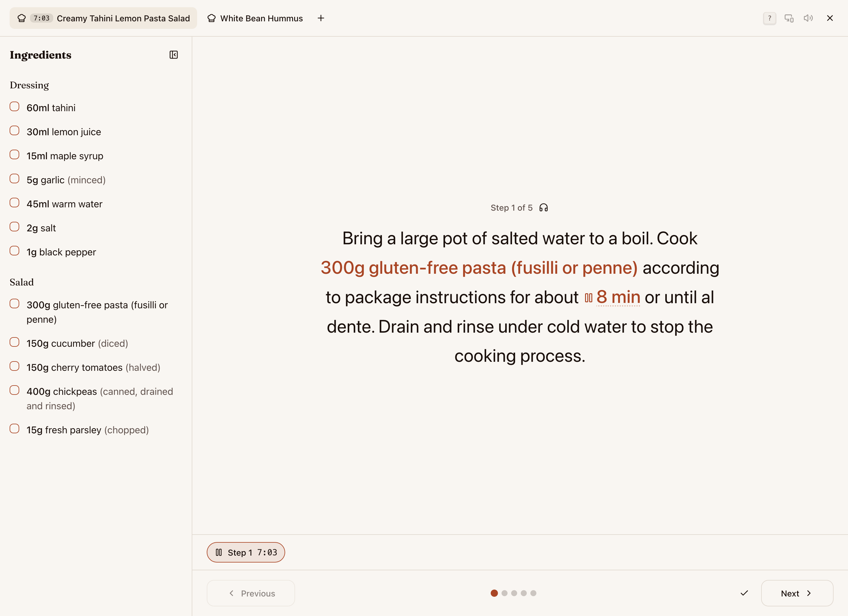The height and width of the screenshot is (616, 848).
Task: Add a new recipe tab with plus
Action: (x=321, y=18)
